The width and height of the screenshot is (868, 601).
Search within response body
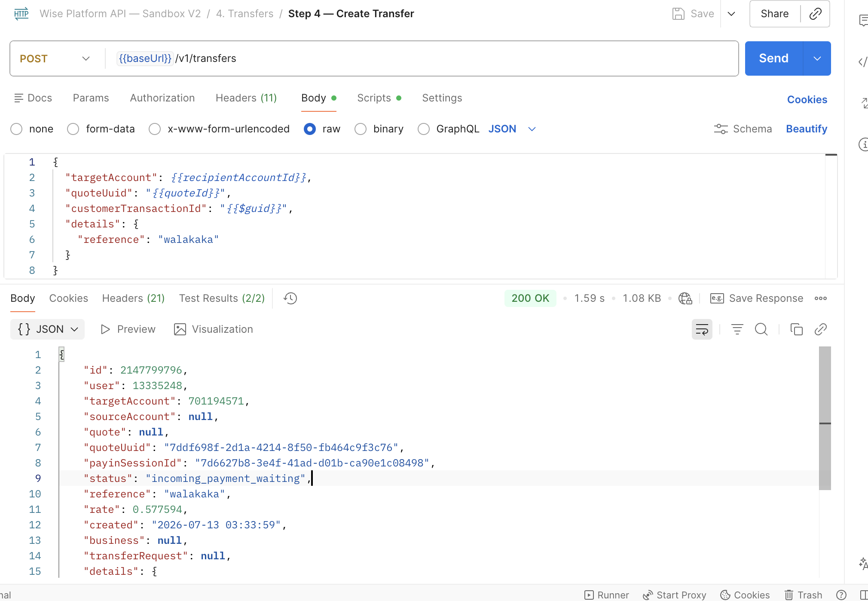click(761, 329)
